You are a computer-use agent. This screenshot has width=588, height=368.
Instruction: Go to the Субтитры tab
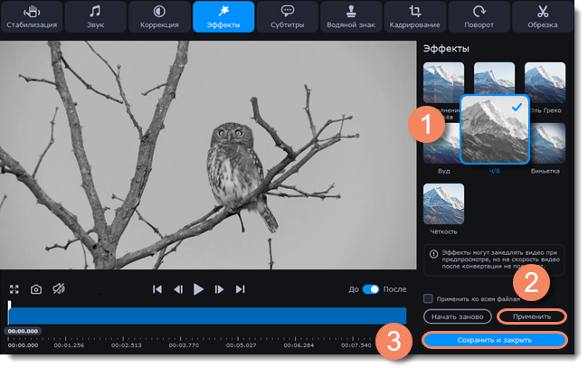(288, 17)
